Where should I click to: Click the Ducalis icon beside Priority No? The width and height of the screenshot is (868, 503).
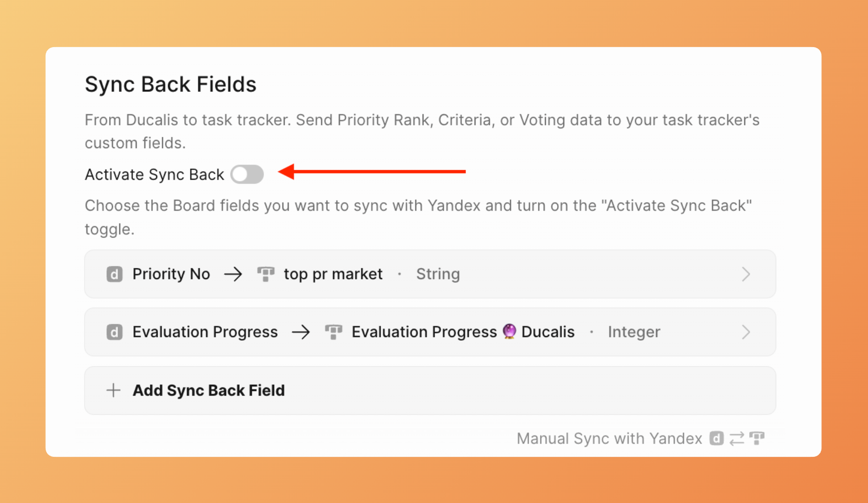tap(114, 274)
